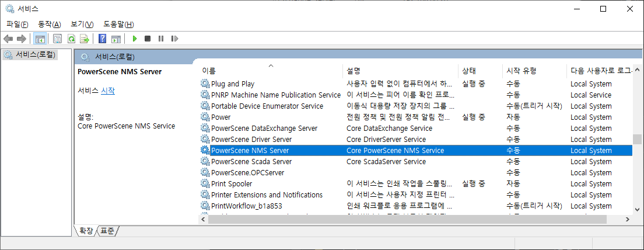The image size is (644, 250).
Task: Click the 시작 link to start service
Action: (108, 91)
